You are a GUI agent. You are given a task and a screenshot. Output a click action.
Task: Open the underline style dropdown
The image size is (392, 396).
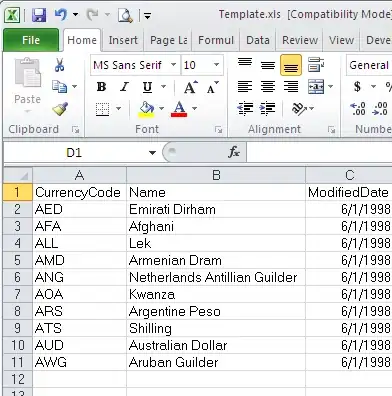164,87
